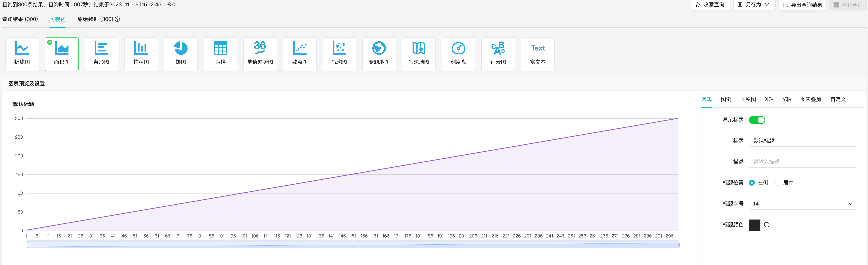
Task: Expand the 另存为 save-as dropdown
Action: (754, 5)
